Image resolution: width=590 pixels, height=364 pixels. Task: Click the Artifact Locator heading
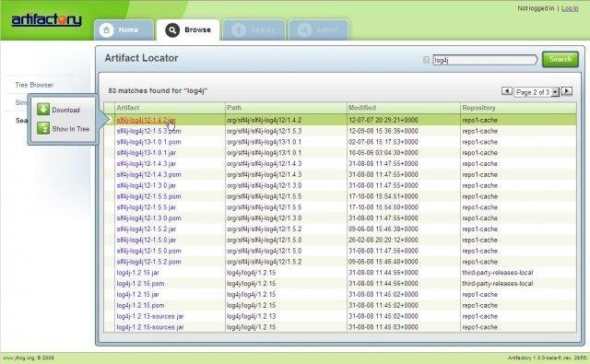[141, 58]
